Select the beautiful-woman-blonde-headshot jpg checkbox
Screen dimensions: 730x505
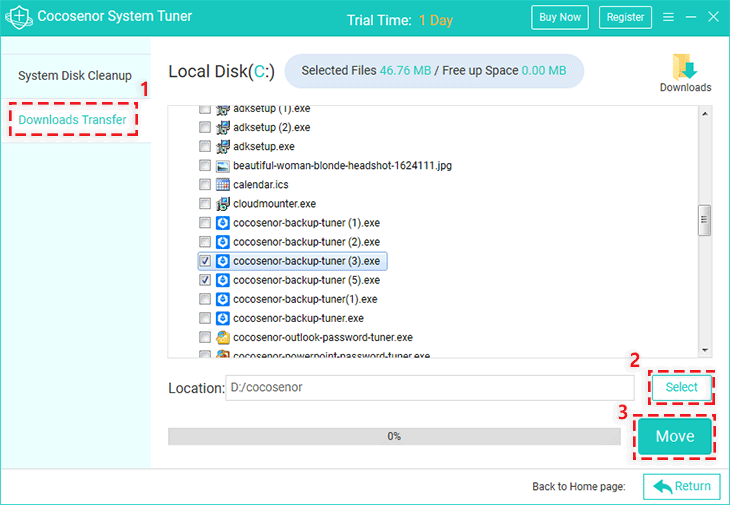204,165
